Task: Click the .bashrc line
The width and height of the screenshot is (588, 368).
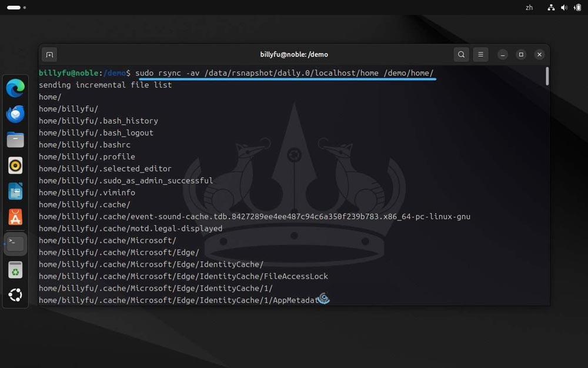Action: point(84,145)
